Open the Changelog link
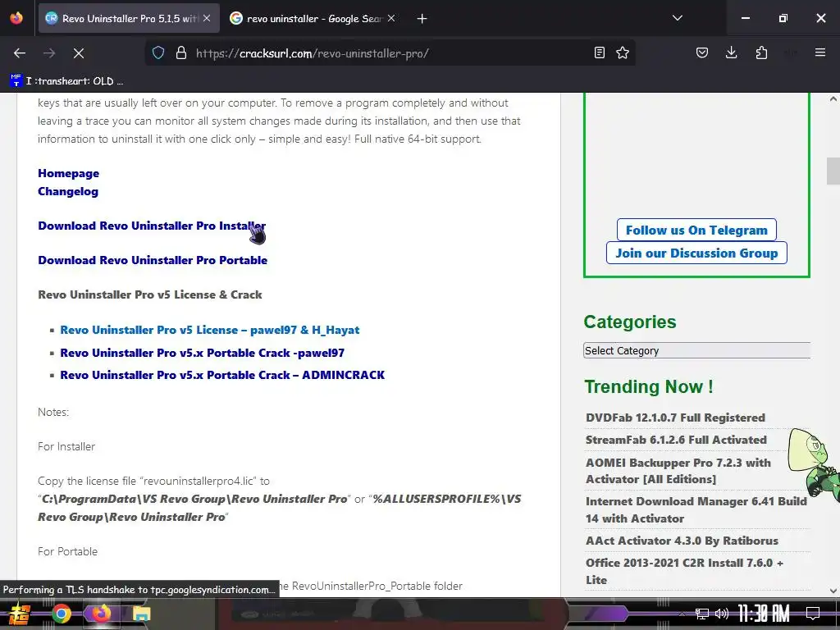 click(x=68, y=191)
